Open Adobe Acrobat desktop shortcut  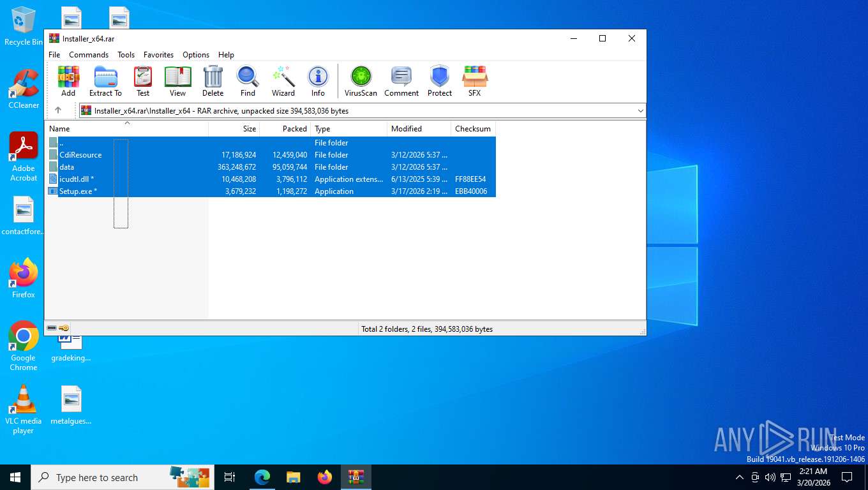point(24,157)
